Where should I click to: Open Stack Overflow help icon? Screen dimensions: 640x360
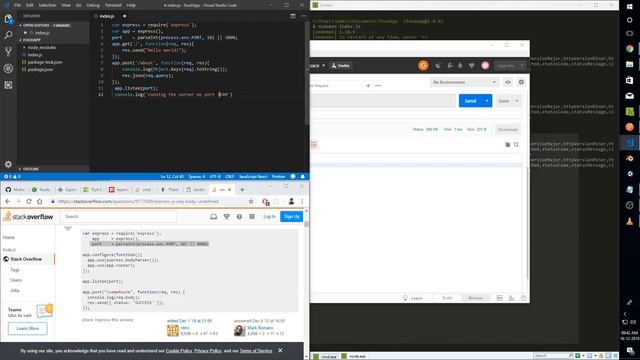pyautogui.click(x=239, y=217)
